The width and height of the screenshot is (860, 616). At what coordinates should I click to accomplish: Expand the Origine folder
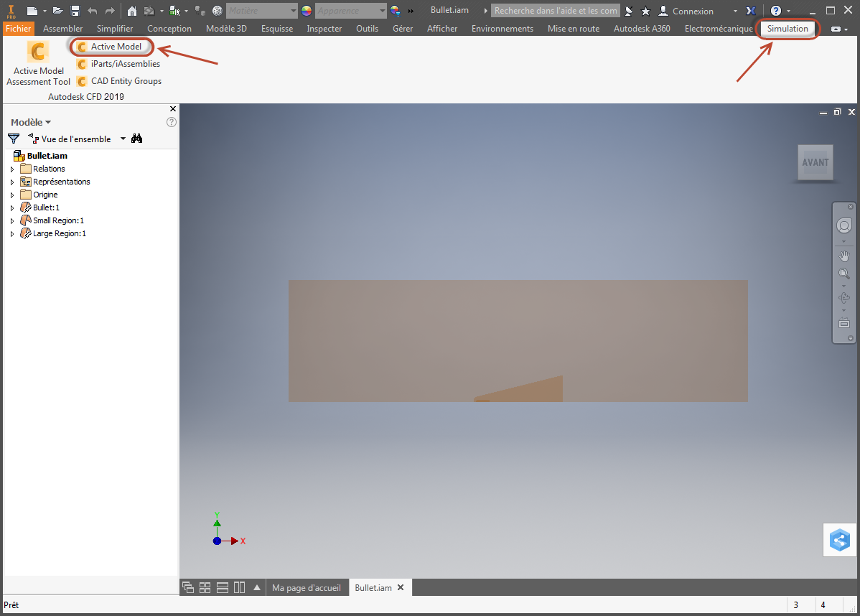12,195
